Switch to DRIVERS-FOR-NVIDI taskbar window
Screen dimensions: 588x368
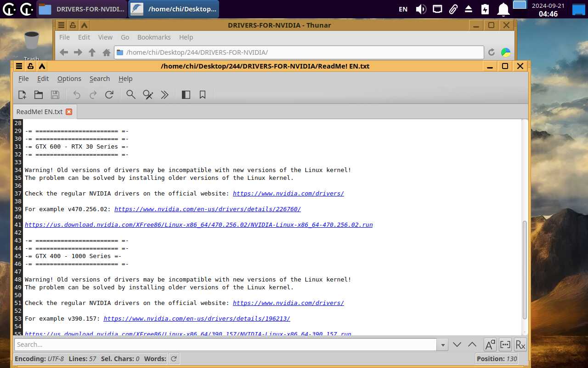[81, 9]
